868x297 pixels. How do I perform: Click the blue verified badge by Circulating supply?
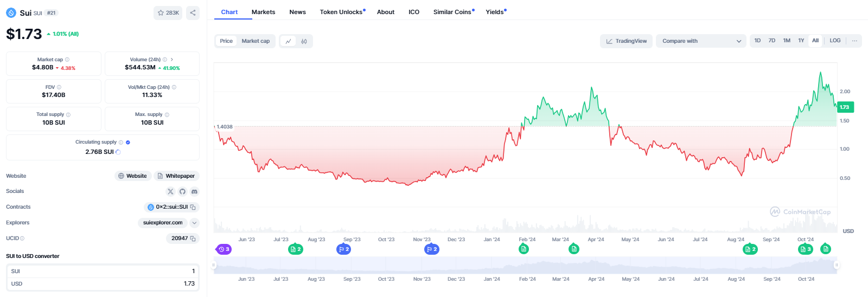click(128, 143)
